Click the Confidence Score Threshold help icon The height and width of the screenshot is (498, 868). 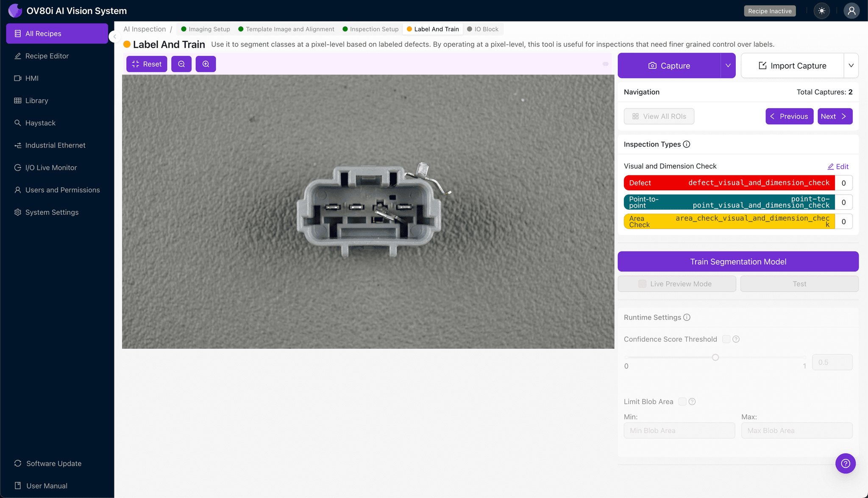pyautogui.click(x=736, y=339)
